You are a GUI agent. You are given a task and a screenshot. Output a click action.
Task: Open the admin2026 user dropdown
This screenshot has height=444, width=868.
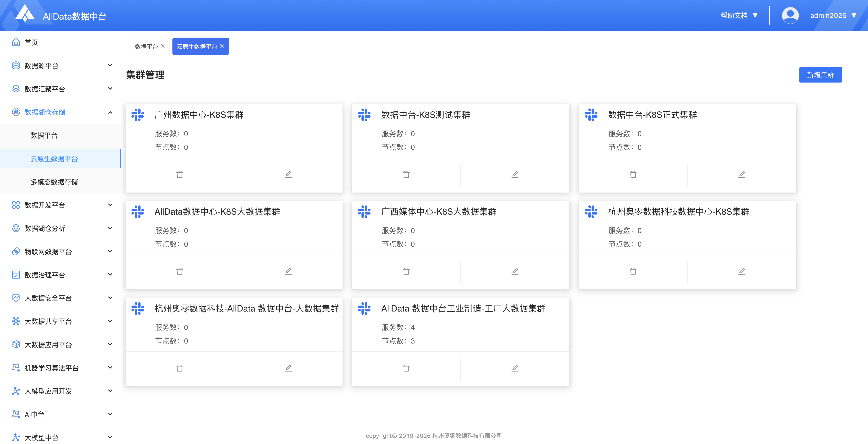pos(833,15)
